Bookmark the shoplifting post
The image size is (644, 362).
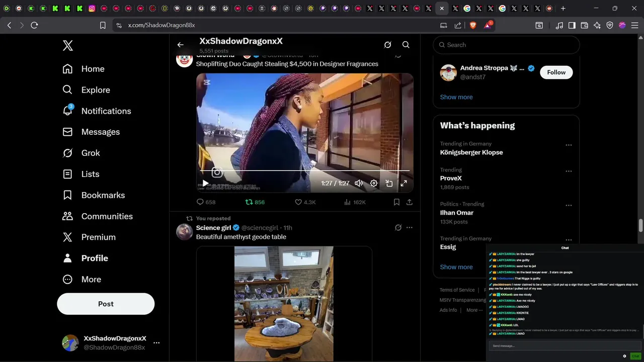(396, 202)
